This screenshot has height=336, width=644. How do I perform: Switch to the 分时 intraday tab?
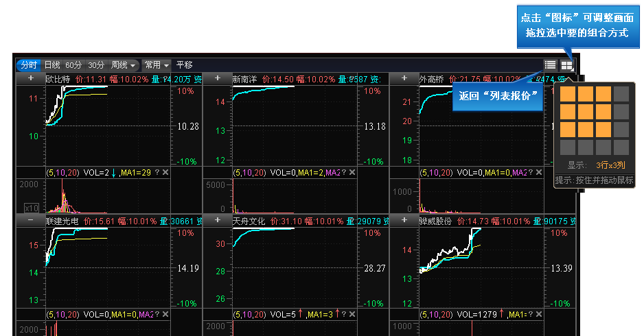[29, 65]
